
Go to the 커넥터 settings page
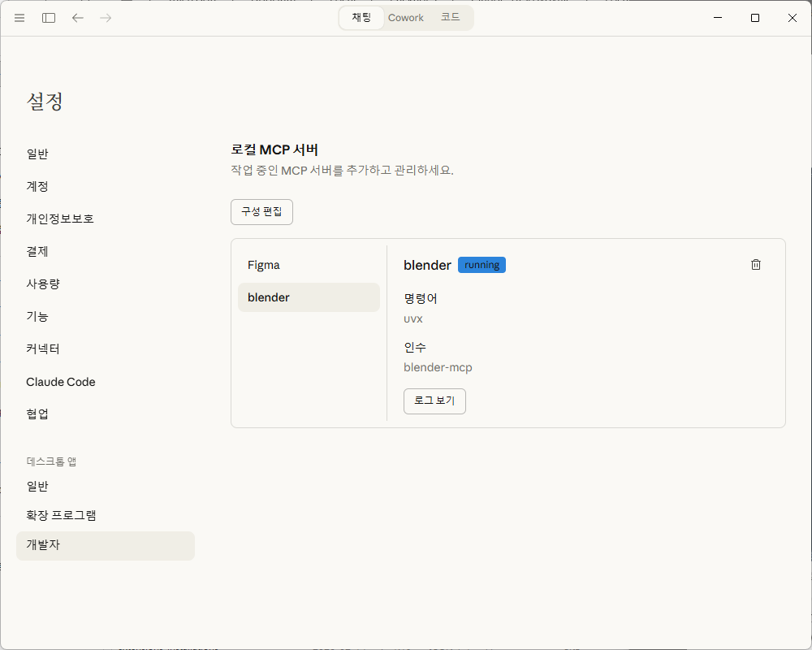tap(43, 349)
